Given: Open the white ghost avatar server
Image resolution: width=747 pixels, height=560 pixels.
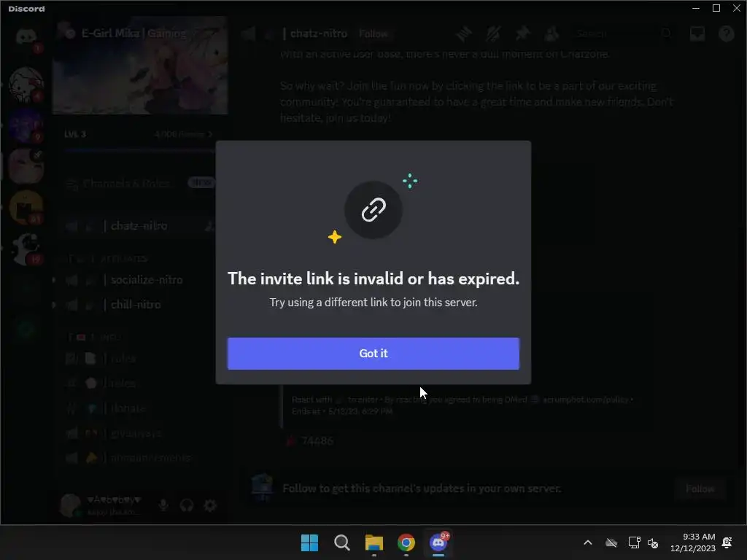Looking at the screenshot, I should click(x=26, y=249).
